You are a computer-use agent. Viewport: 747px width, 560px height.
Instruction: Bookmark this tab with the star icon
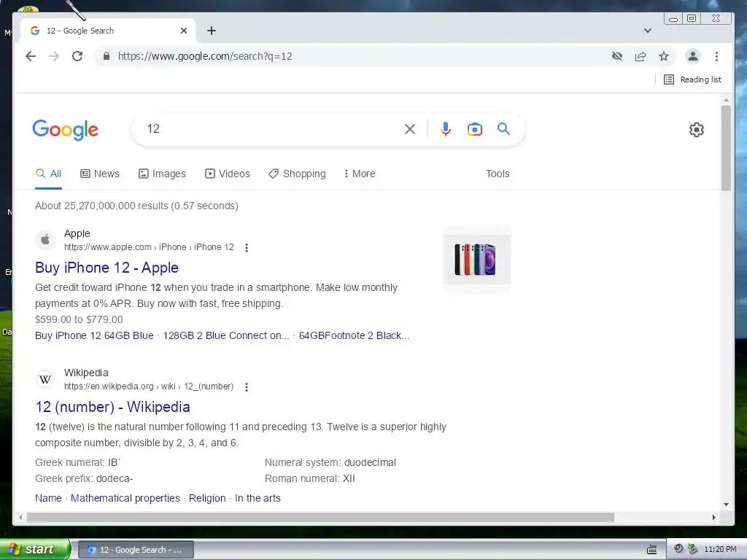(x=664, y=56)
